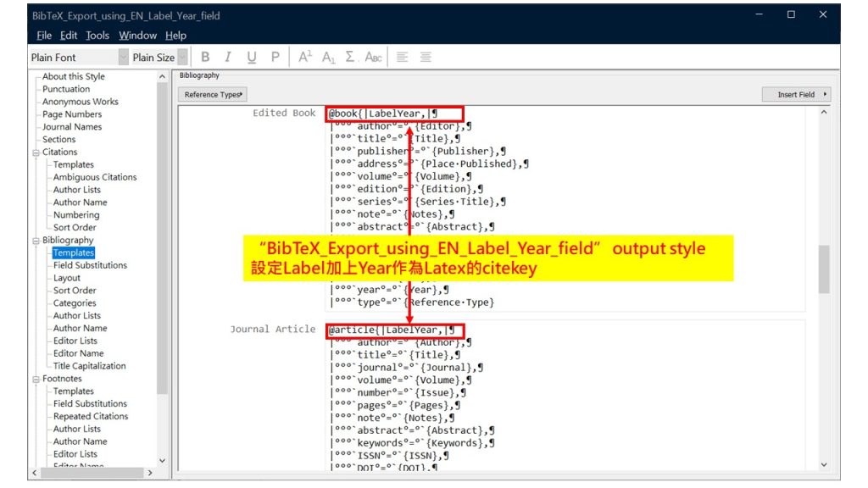Select Templates under Footnotes

[x=74, y=391]
